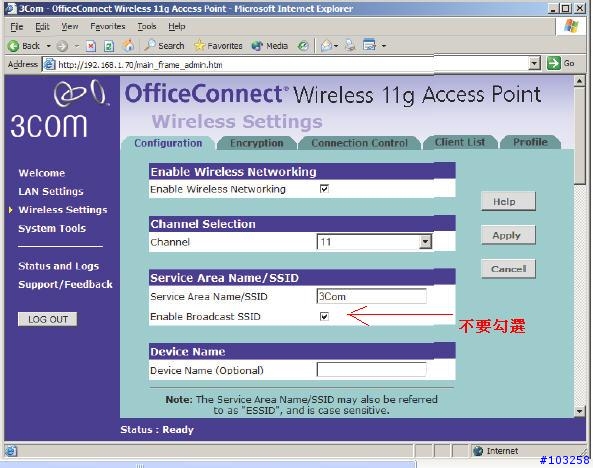Click the Service Area Name/SSID input field
This screenshot has height=468, width=593.
click(371, 296)
